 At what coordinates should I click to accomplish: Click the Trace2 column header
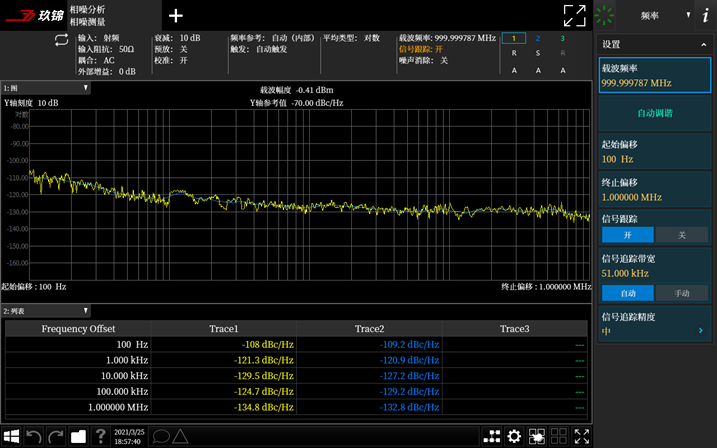369,329
